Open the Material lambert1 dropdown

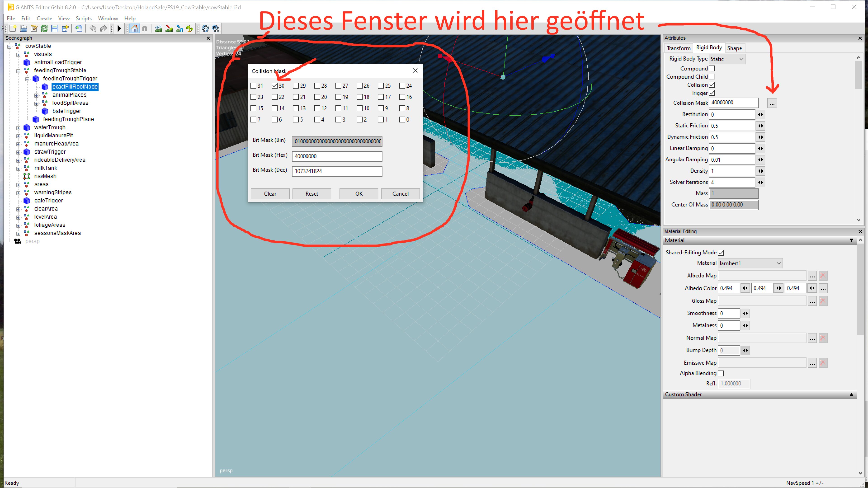[x=750, y=263]
